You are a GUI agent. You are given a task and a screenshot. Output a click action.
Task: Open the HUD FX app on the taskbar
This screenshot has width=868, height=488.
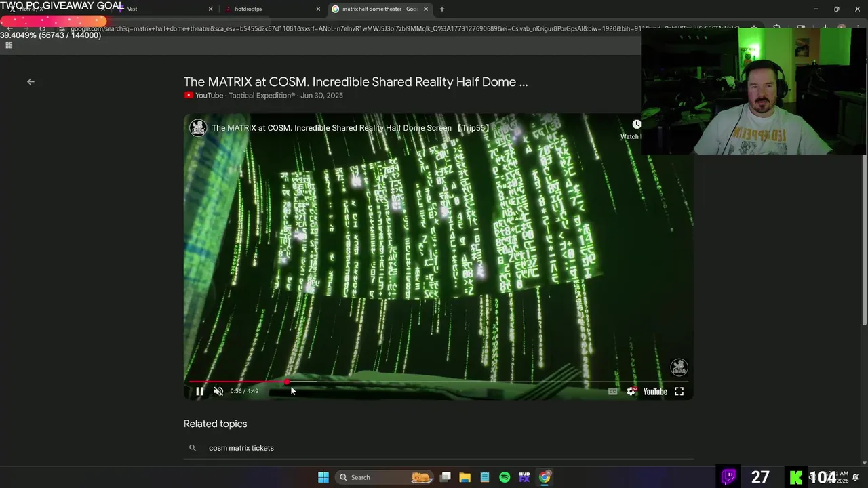pos(524,477)
